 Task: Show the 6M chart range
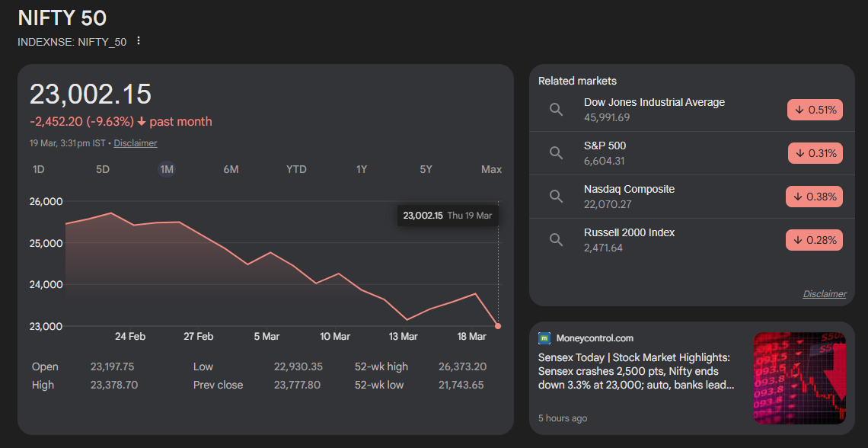pos(231,169)
